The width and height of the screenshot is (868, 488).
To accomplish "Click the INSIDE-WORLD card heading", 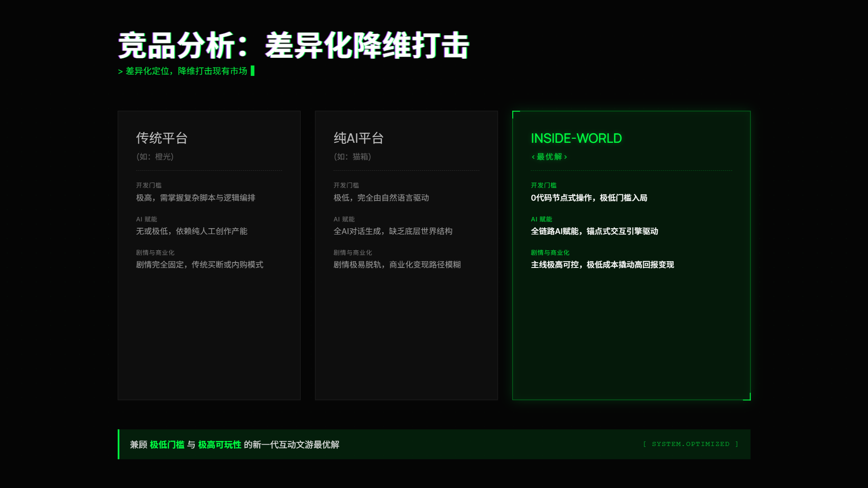I will click(576, 138).
